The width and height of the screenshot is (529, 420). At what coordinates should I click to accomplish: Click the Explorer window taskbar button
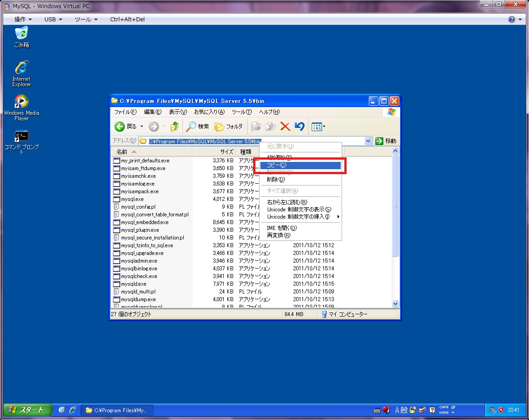(117, 410)
